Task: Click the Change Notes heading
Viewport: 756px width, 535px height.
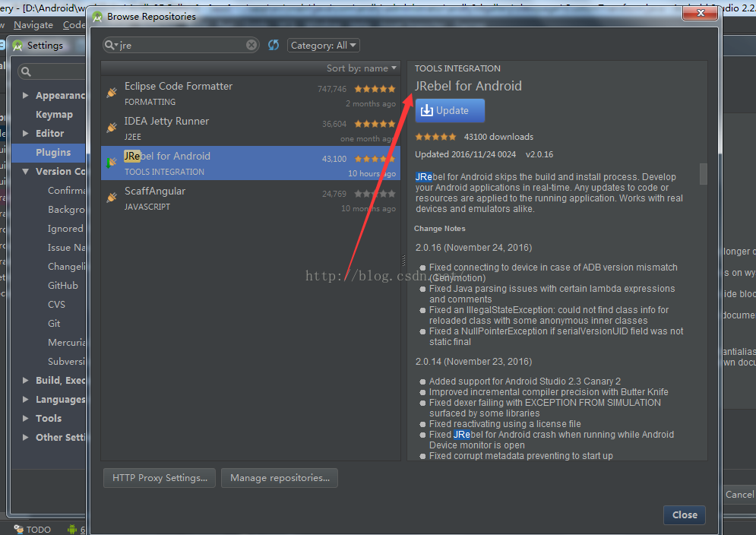Action: pyautogui.click(x=440, y=229)
